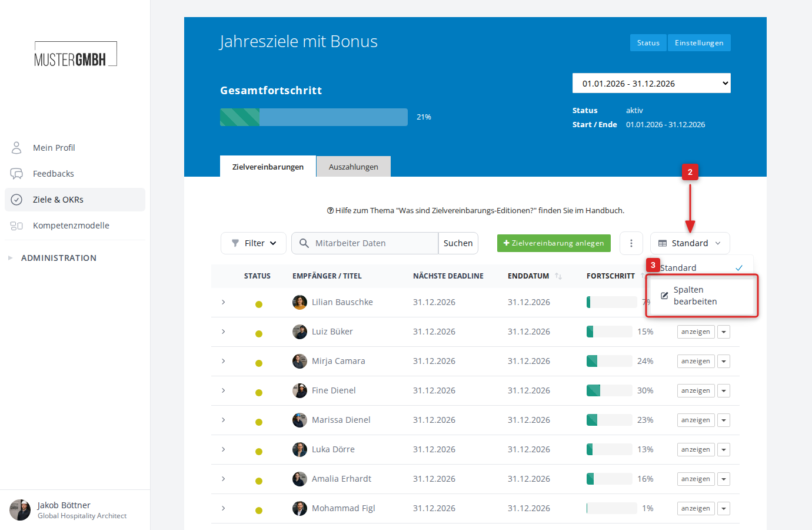Click the Spalten bearbeiten edit icon
812x530 pixels.
point(664,296)
